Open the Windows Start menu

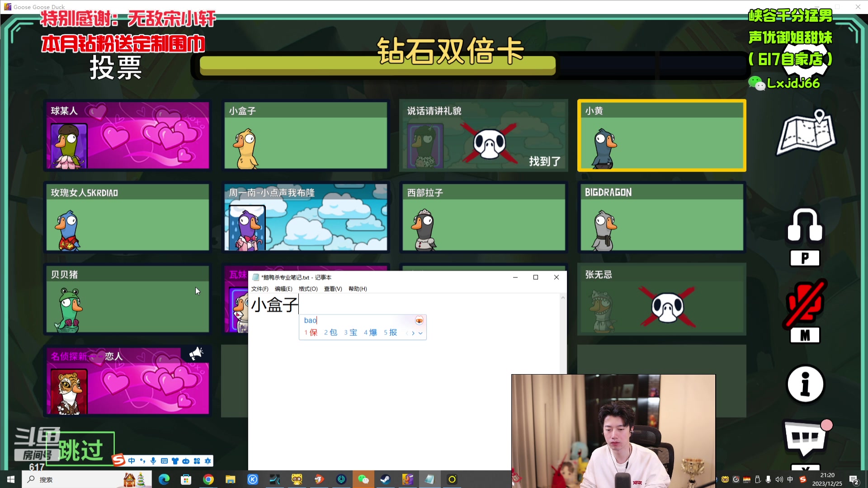11,479
